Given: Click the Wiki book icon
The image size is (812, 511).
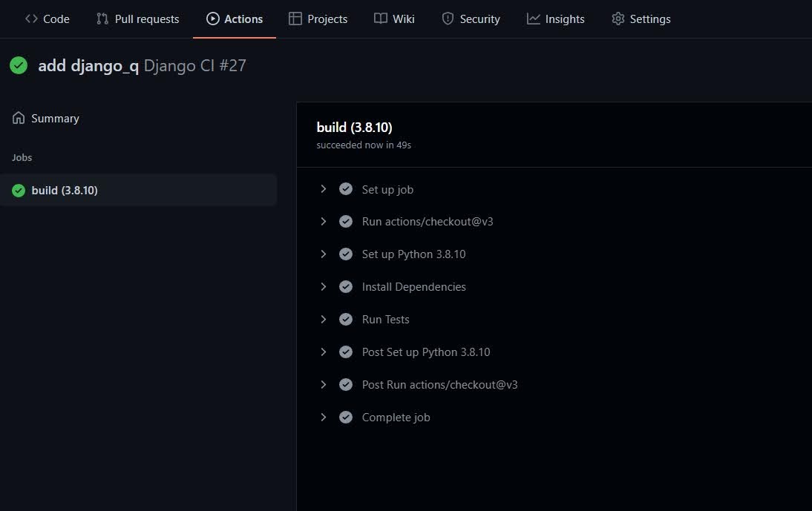Looking at the screenshot, I should coord(381,19).
